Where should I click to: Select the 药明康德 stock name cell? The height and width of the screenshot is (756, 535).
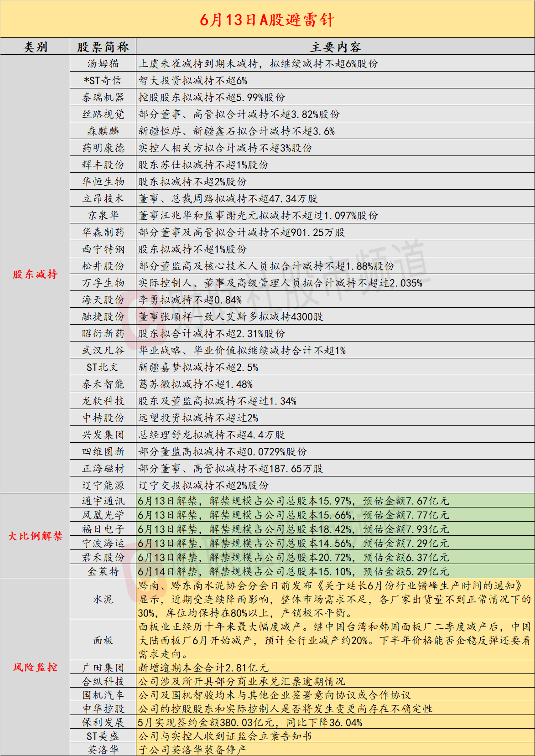coord(103,148)
